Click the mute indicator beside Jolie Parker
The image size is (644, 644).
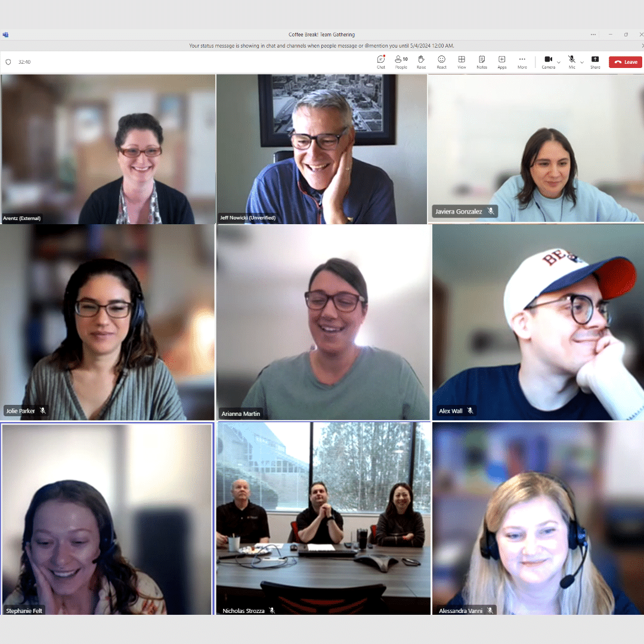tap(42, 410)
